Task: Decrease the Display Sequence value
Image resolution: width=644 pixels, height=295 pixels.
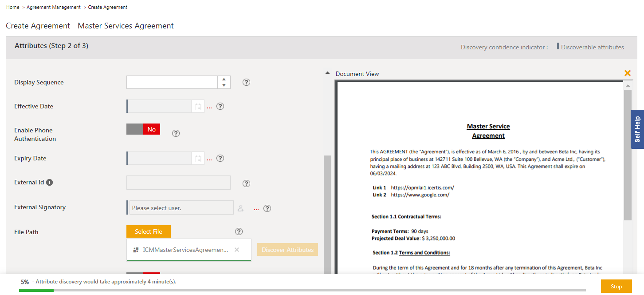Action: (x=224, y=85)
